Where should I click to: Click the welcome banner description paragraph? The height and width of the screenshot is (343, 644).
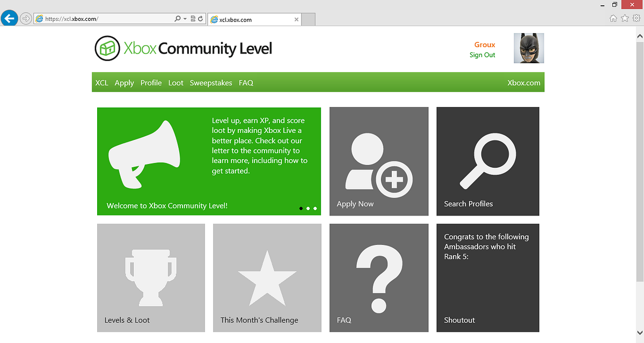pos(260,146)
